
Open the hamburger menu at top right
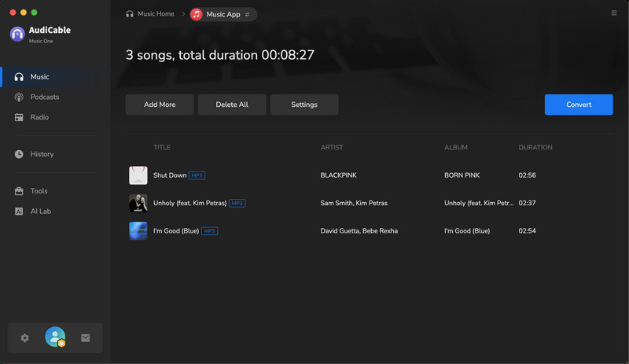(614, 13)
